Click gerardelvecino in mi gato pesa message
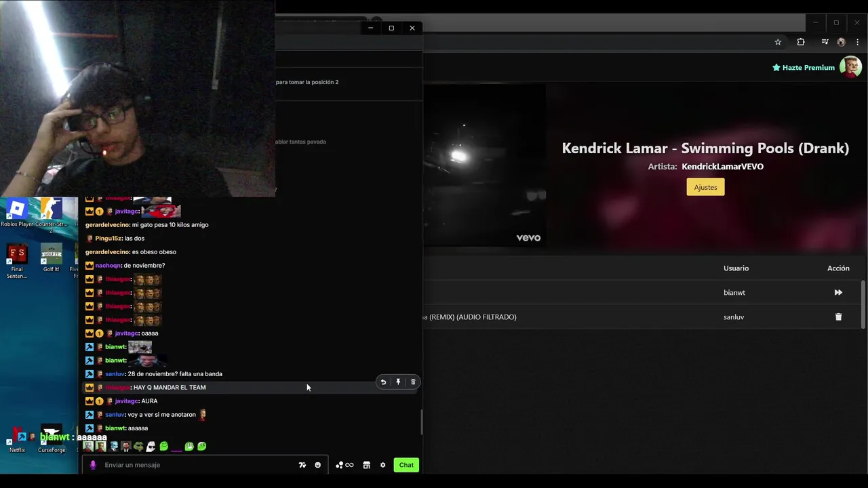This screenshot has width=868, height=488. pyautogui.click(x=107, y=225)
